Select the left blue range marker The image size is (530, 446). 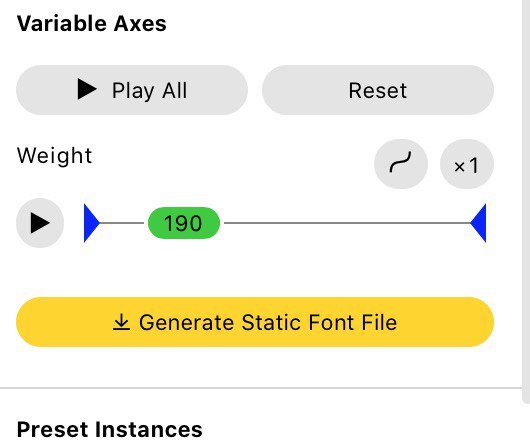92,223
